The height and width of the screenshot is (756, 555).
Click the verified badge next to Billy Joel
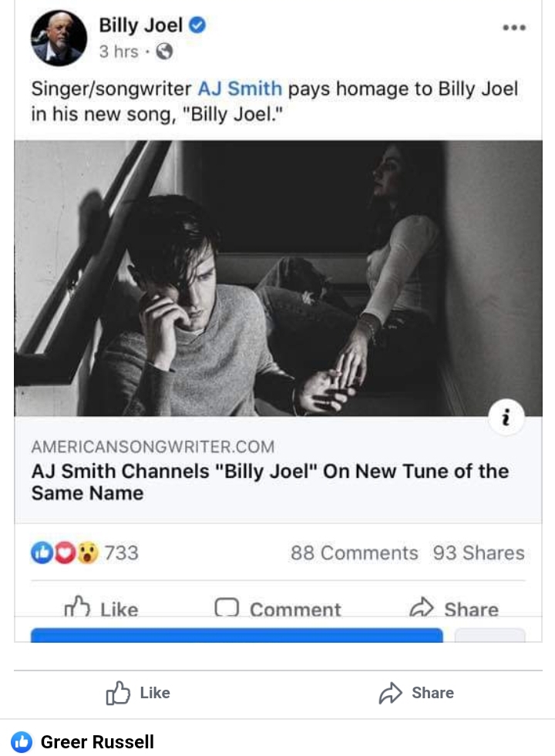[197, 25]
